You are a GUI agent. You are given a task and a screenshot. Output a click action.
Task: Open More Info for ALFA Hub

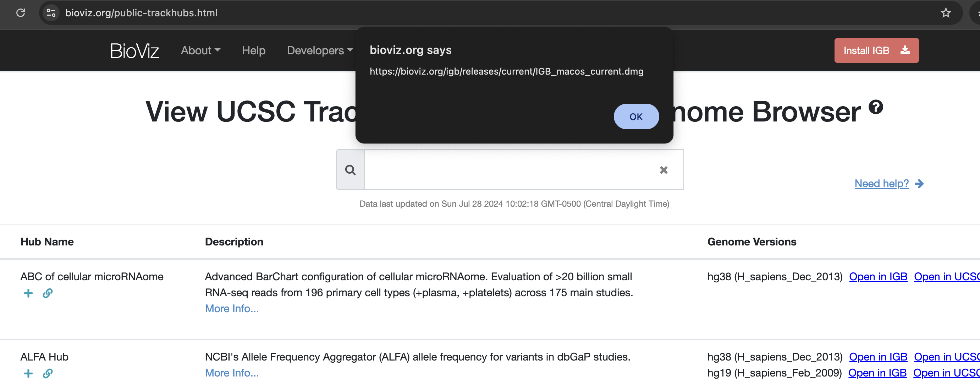(232, 373)
